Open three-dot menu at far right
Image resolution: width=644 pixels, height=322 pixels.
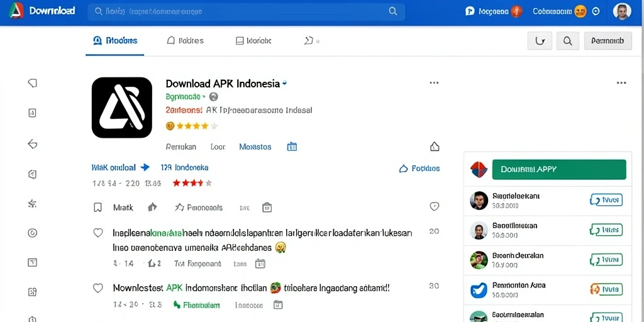(621, 83)
